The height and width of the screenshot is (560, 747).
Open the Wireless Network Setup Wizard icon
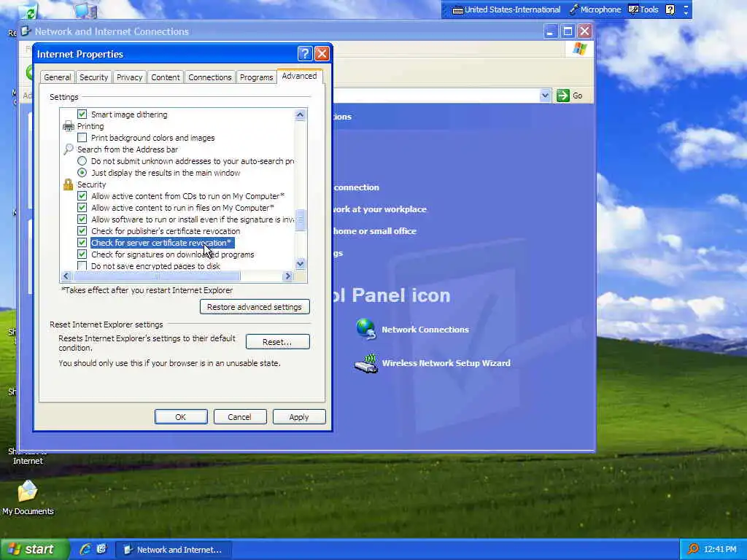pyautogui.click(x=366, y=364)
